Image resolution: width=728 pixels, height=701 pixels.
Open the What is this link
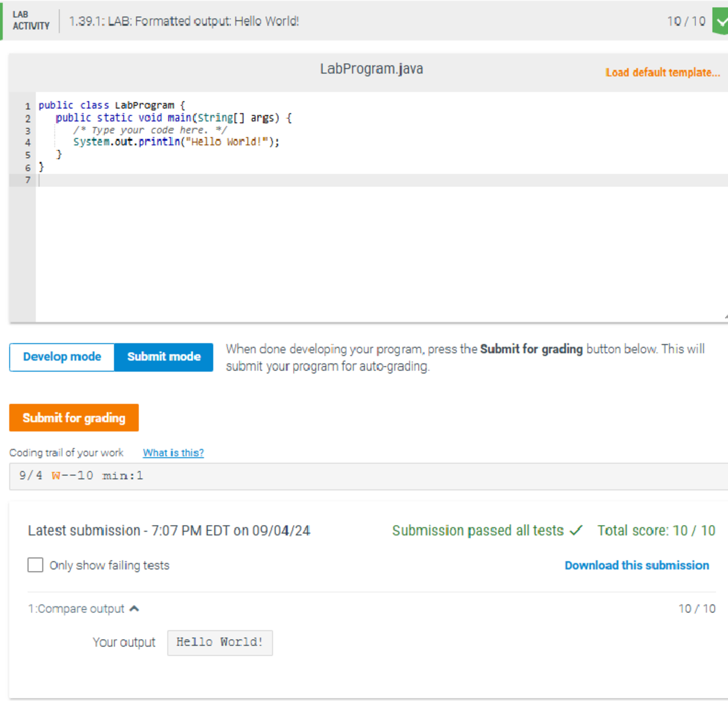tap(173, 452)
